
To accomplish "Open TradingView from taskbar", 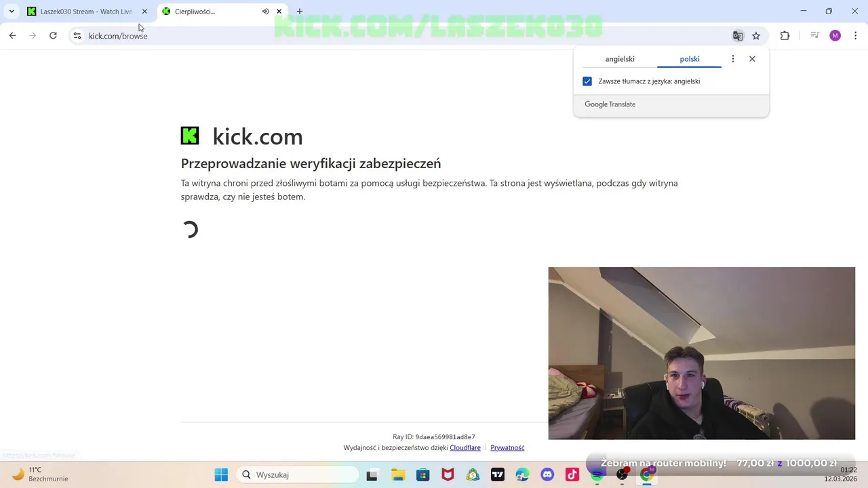I will [x=498, y=475].
